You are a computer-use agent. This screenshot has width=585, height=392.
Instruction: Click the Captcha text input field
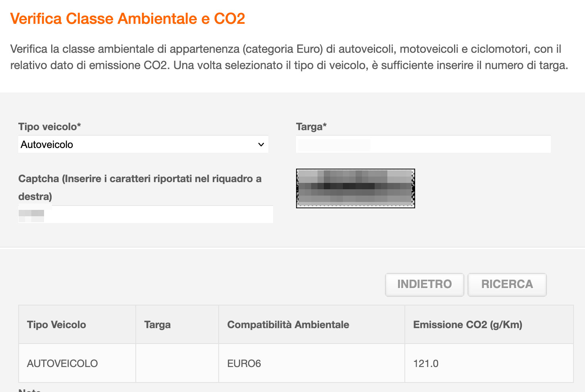click(146, 214)
